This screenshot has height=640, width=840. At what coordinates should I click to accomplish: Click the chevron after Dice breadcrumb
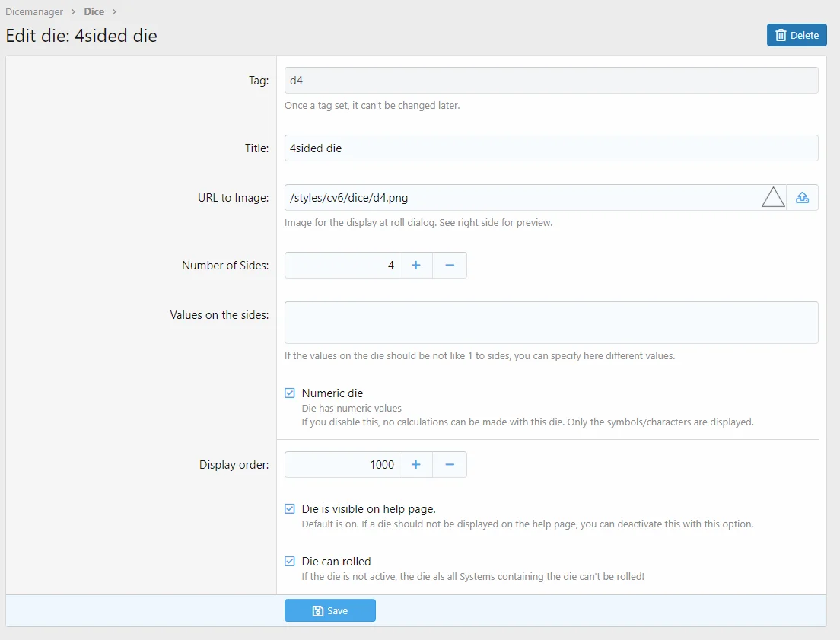[114, 12]
